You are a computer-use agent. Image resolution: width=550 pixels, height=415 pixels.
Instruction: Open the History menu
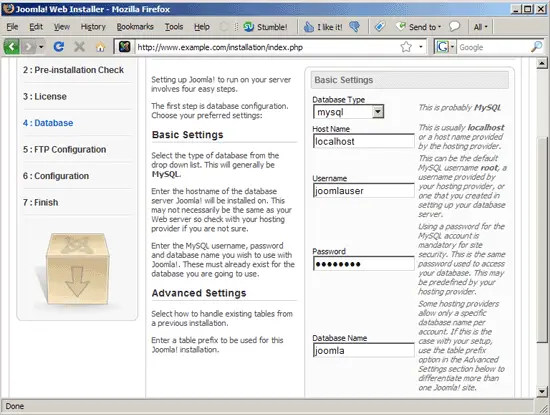coord(93,27)
